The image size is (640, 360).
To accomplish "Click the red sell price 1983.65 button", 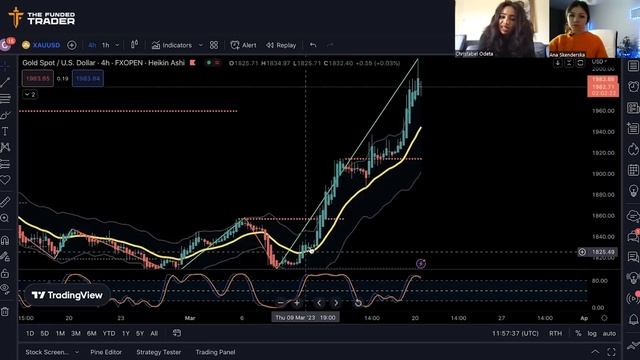I will click(x=38, y=78).
